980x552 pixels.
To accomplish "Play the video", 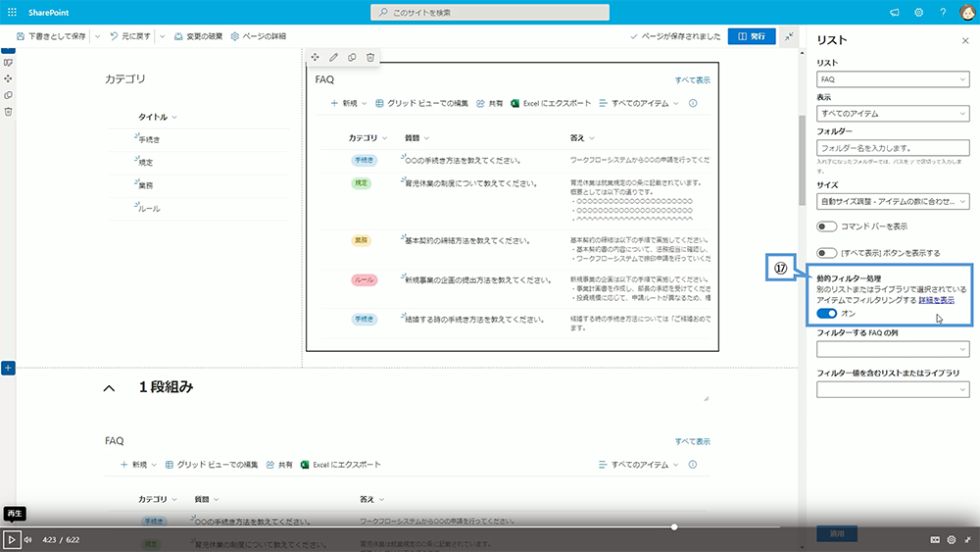I will click(11, 539).
